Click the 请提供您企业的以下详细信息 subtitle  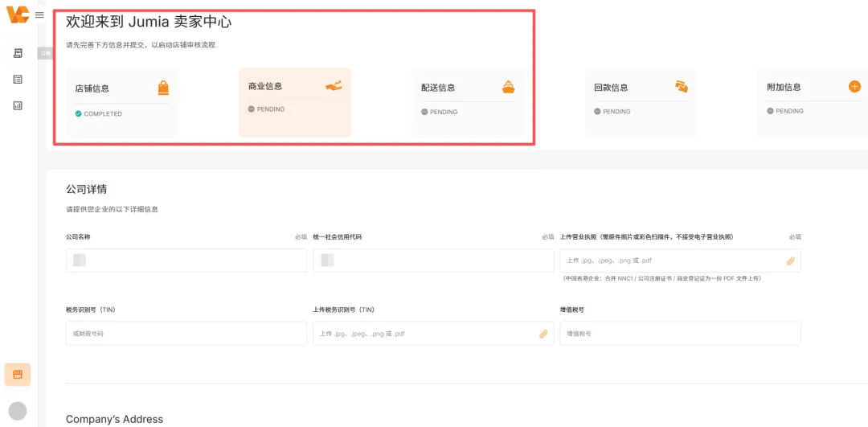(x=112, y=210)
